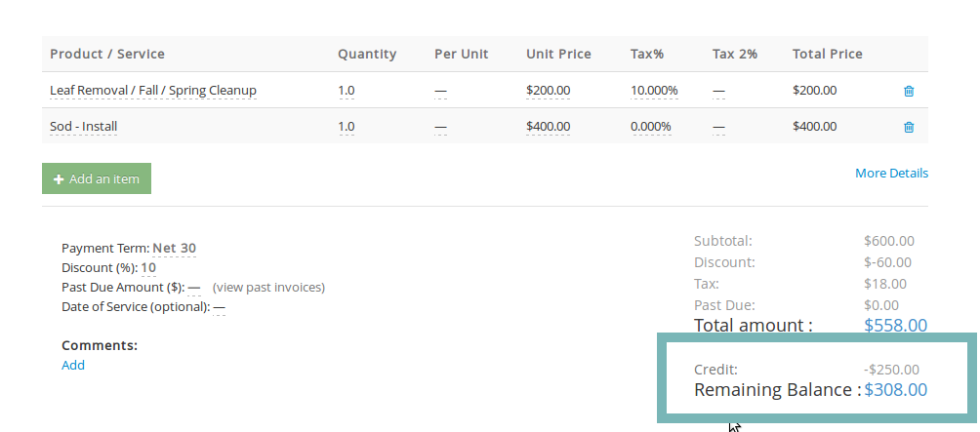
Task: Edit the 0.000% tax rate on Sod
Action: [x=651, y=127]
